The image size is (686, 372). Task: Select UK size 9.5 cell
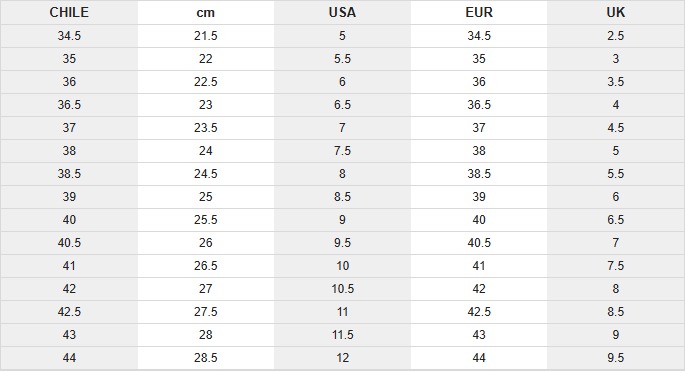(616, 358)
